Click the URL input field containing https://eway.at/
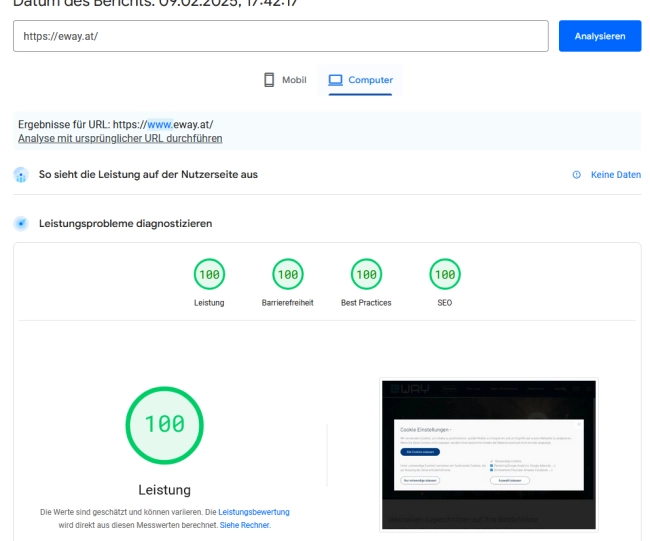The image size is (650, 541). [280, 36]
